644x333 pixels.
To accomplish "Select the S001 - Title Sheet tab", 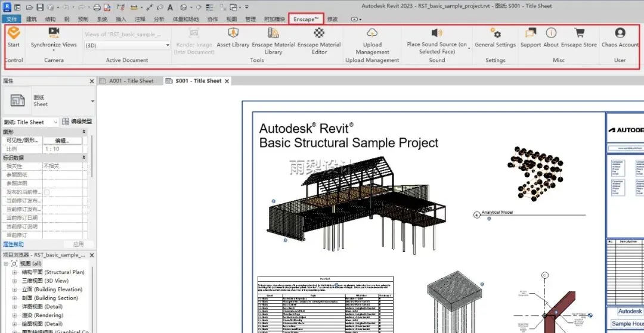I will [x=199, y=81].
